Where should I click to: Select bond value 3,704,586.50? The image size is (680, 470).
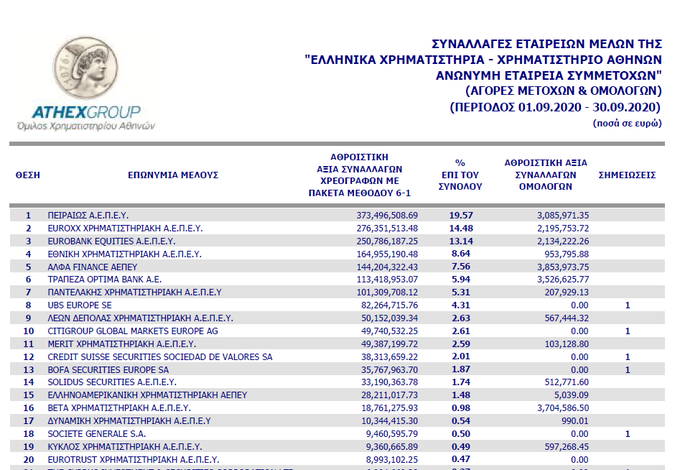point(563,408)
